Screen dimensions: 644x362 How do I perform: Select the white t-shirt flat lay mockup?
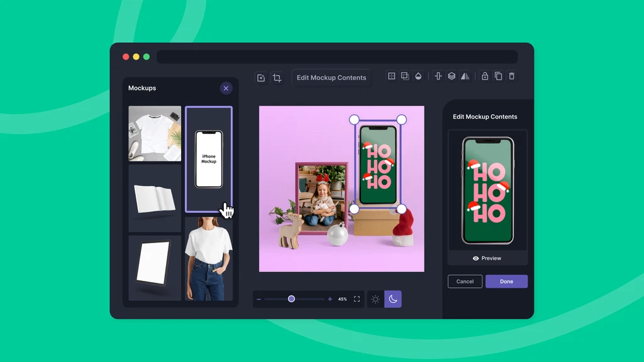(x=155, y=133)
